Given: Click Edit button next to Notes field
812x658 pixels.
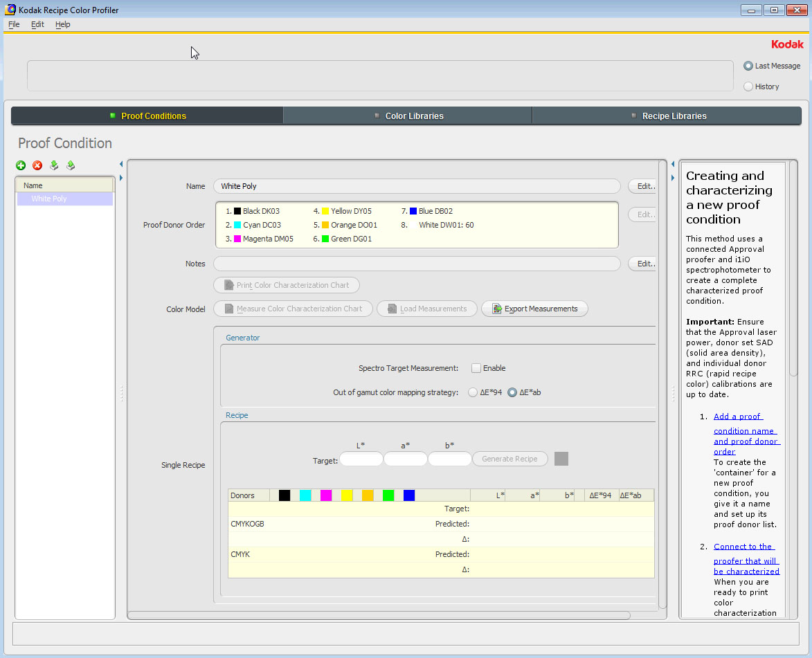Looking at the screenshot, I should pos(642,264).
